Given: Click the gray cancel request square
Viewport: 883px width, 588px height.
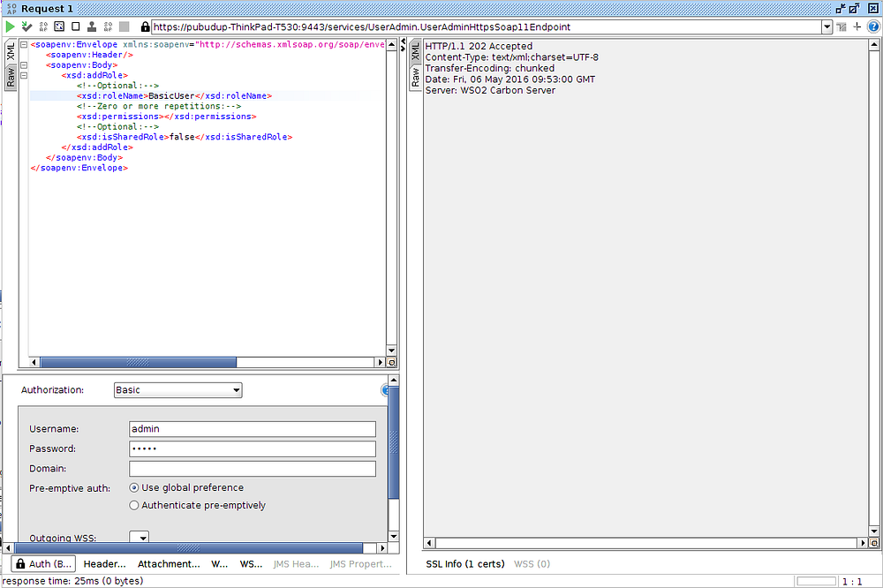Looking at the screenshot, I should 125,26.
